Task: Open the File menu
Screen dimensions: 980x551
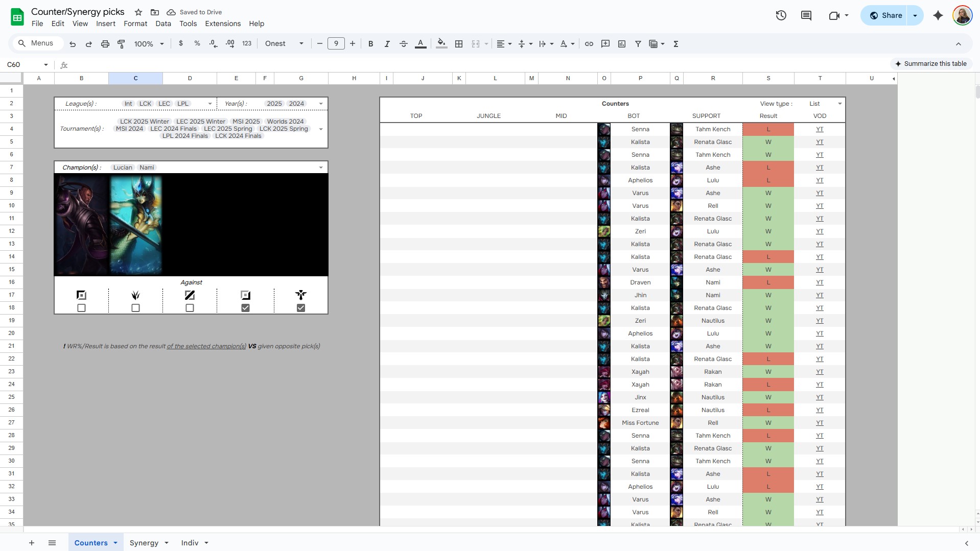Action: coord(37,23)
